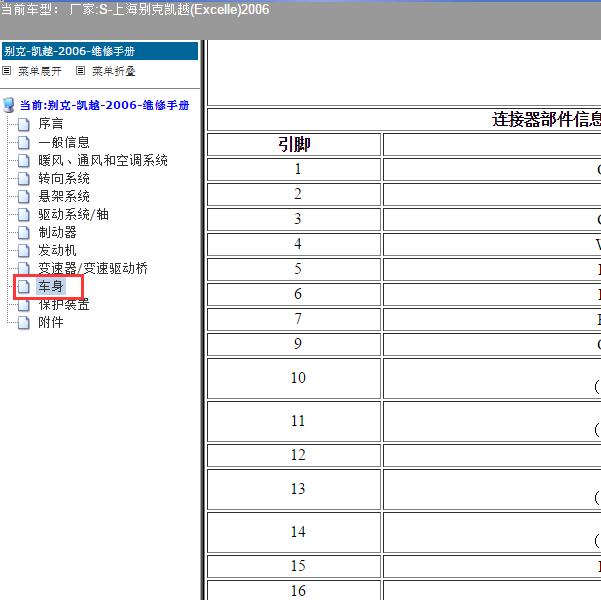
Task: Open 转向系统 chapter
Action: click(x=64, y=178)
